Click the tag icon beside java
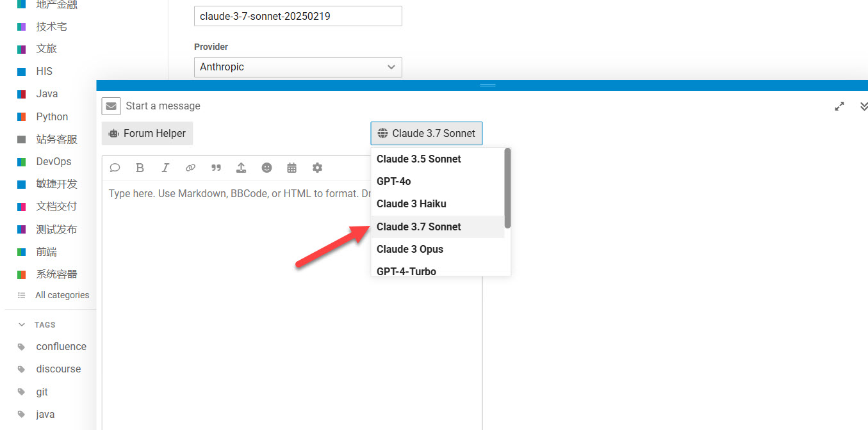The height and width of the screenshot is (430, 868). click(x=22, y=415)
